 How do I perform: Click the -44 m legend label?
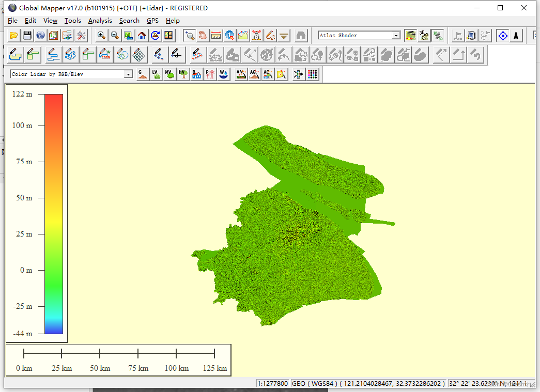coord(22,334)
